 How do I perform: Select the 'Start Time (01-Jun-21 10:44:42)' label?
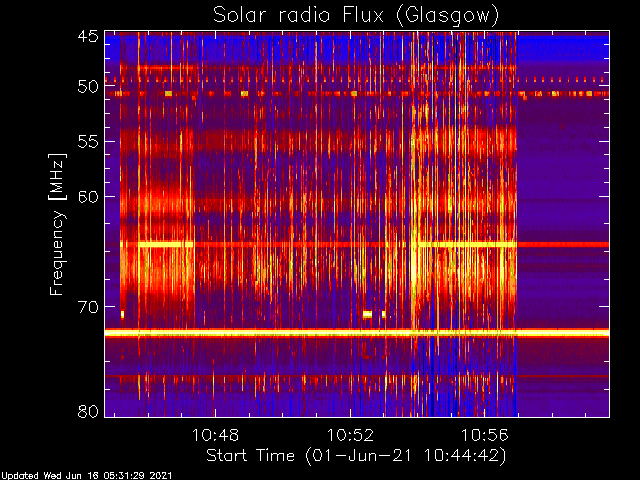[x=356, y=456]
